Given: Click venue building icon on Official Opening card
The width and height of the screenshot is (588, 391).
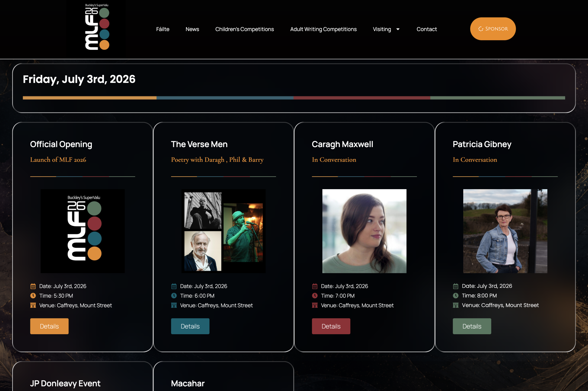Looking at the screenshot, I should click(33, 305).
